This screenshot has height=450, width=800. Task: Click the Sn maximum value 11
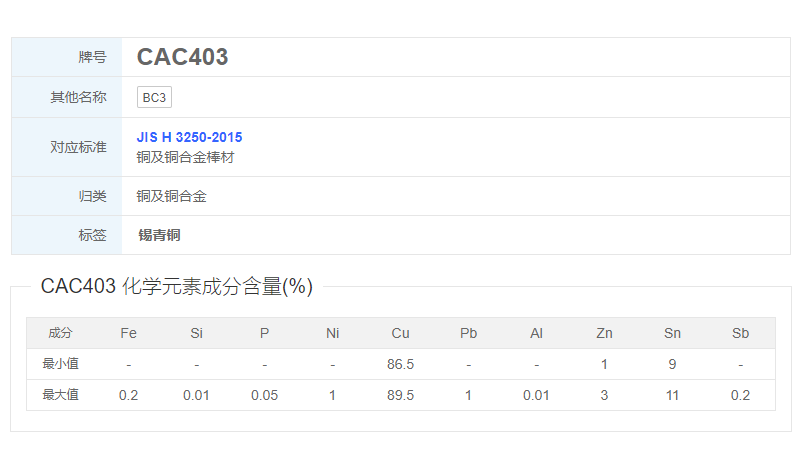click(x=672, y=395)
